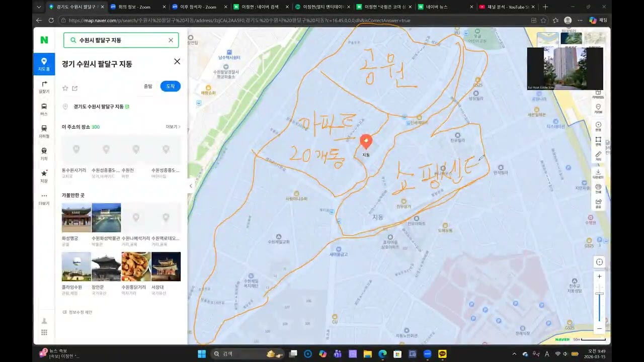Zoom out with the minus button
This screenshot has height=362, width=644.
tap(599, 329)
